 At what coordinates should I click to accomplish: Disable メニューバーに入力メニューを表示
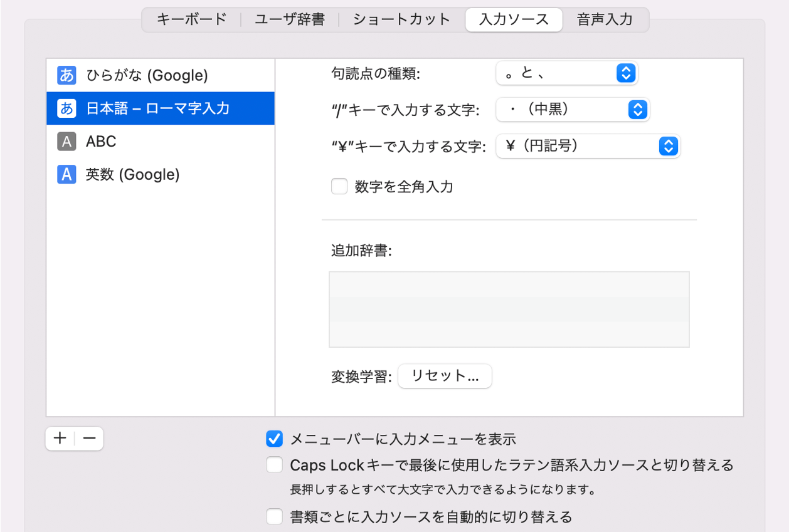click(x=274, y=439)
